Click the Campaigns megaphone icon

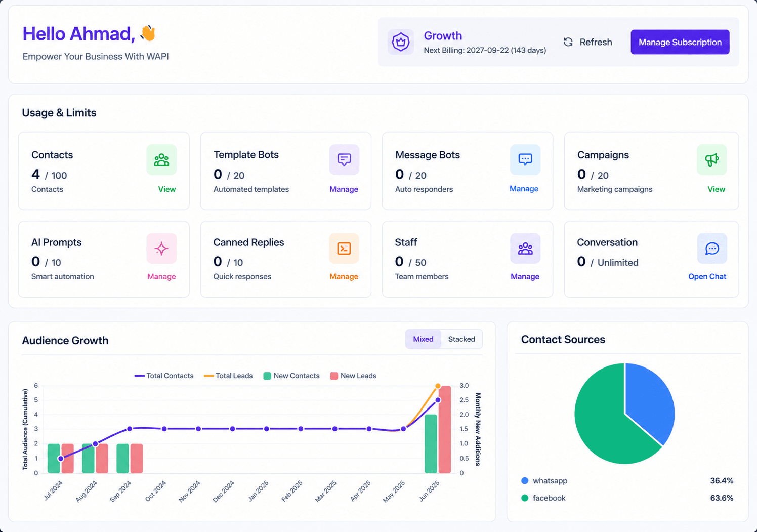click(x=711, y=160)
